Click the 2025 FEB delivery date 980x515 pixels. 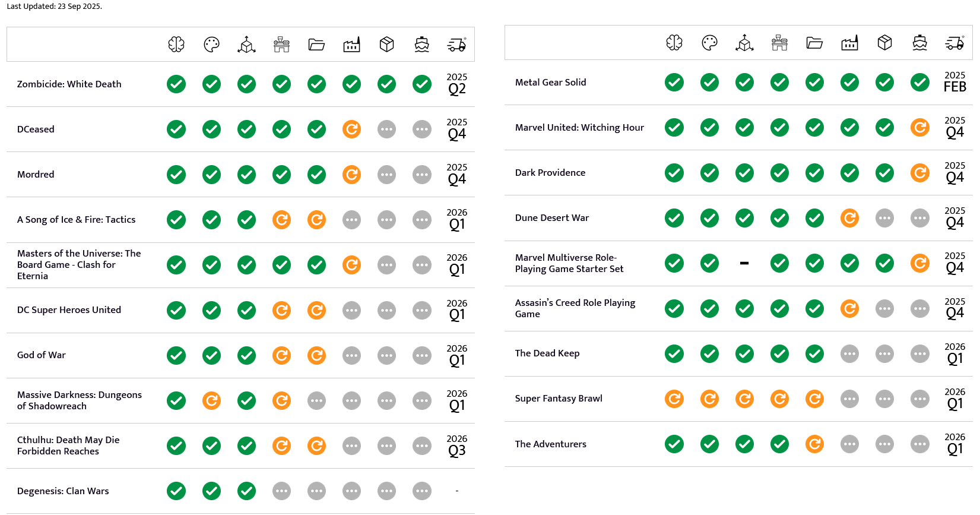pyautogui.click(x=954, y=82)
